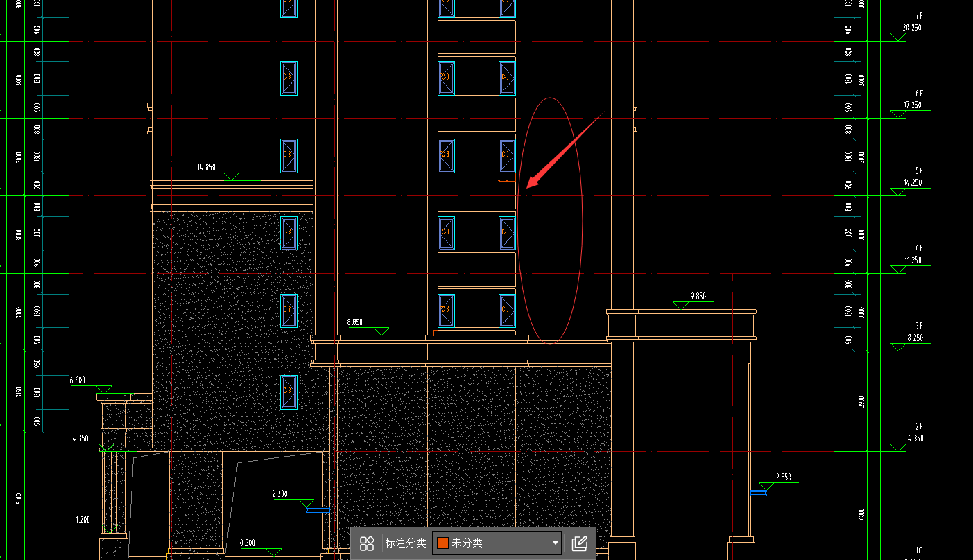Select the 11.250 elevation marker
Image resolution: width=973 pixels, height=560 pixels.
click(x=912, y=261)
